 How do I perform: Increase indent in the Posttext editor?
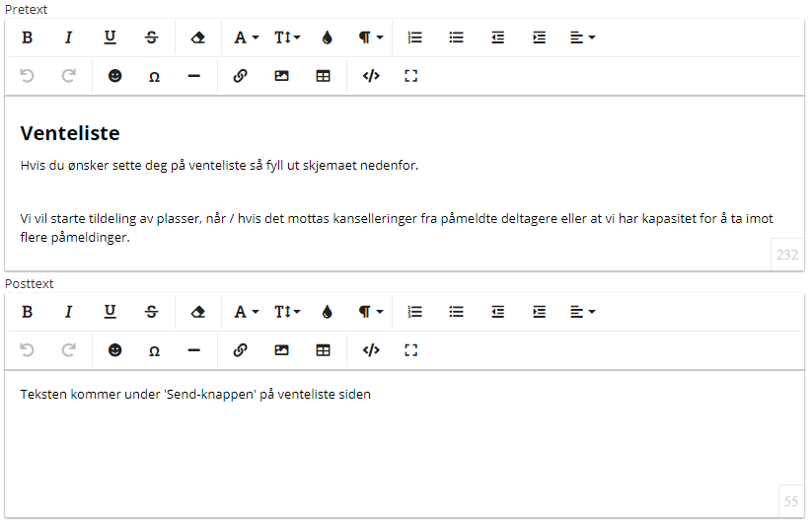539,312
